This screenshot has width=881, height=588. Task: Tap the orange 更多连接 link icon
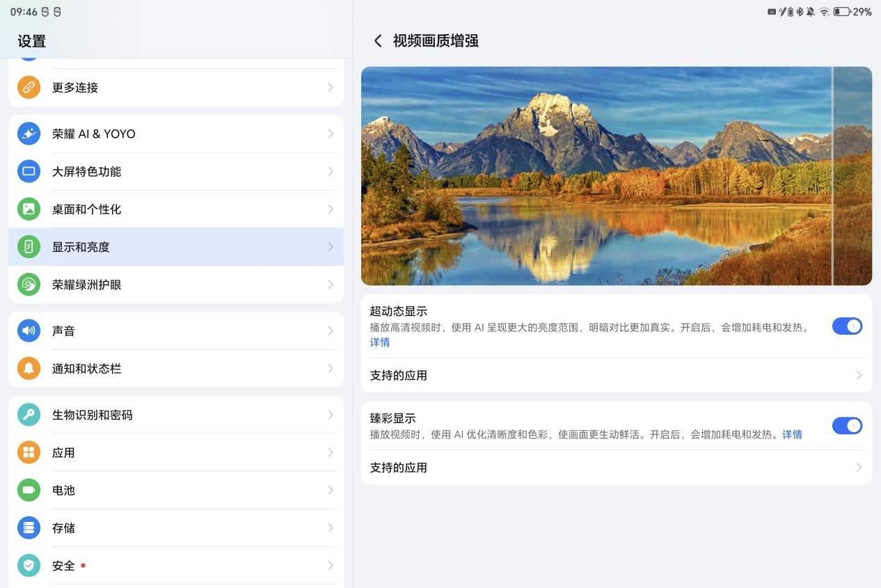pyautogui.click(x=29, y=88)
